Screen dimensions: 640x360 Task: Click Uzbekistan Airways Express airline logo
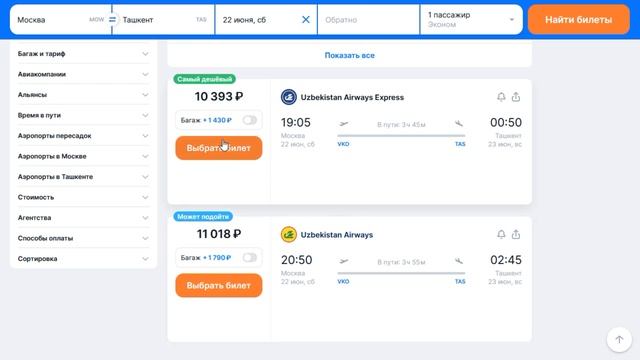[289, 97]
